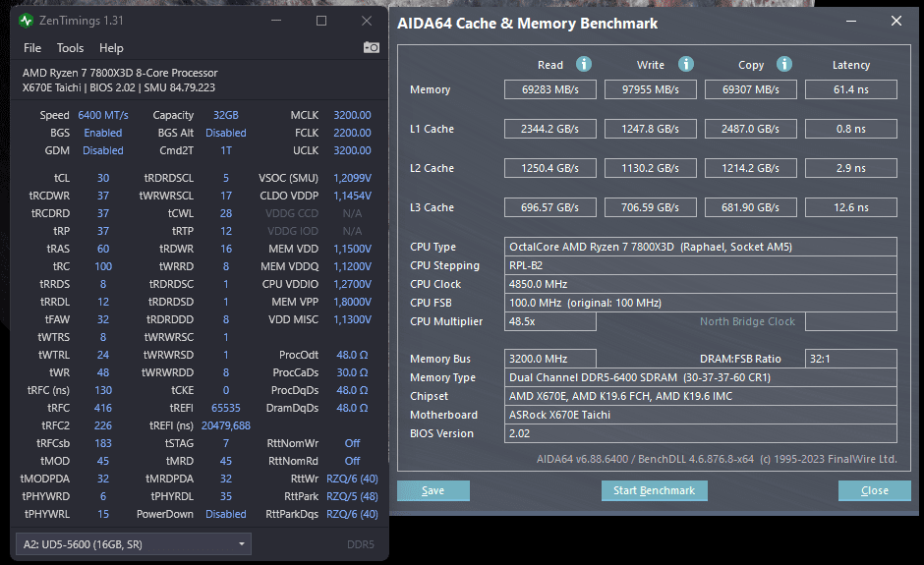924x565 pixels.
Task: Click FCLK value 2200.00
Action: pos(352,133)
